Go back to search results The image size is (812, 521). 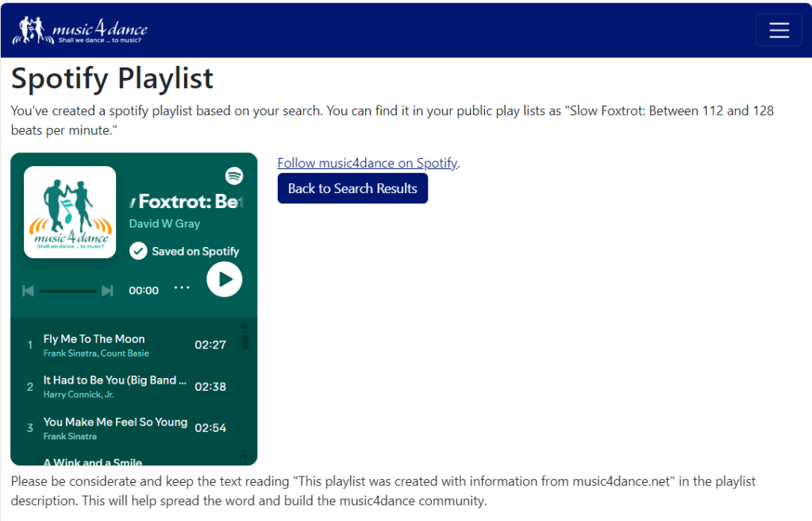(x=352, y=188)
